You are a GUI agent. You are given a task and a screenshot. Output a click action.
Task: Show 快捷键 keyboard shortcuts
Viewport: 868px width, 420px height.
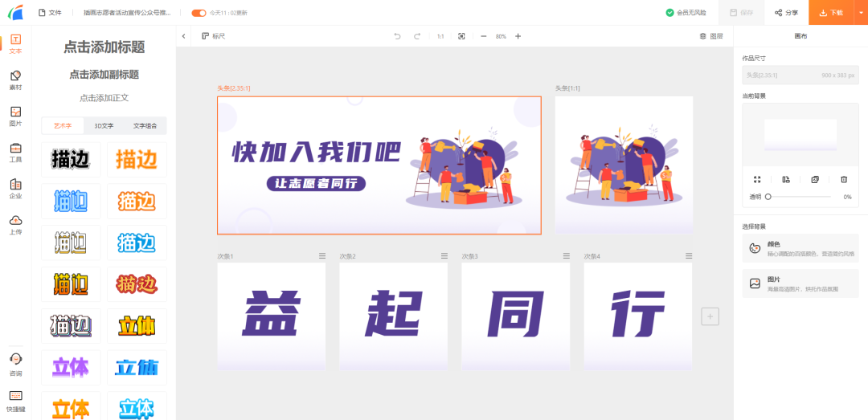[x=15, y=402]
